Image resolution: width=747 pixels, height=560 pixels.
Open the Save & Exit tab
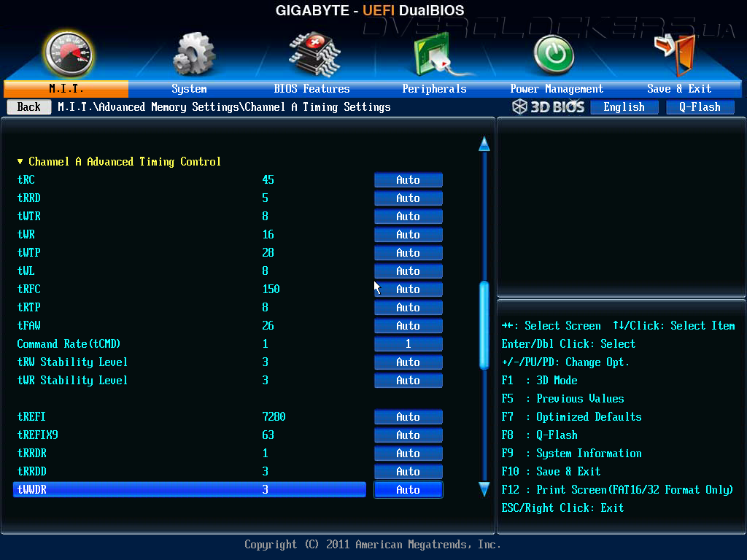click(x=679, y=88)
